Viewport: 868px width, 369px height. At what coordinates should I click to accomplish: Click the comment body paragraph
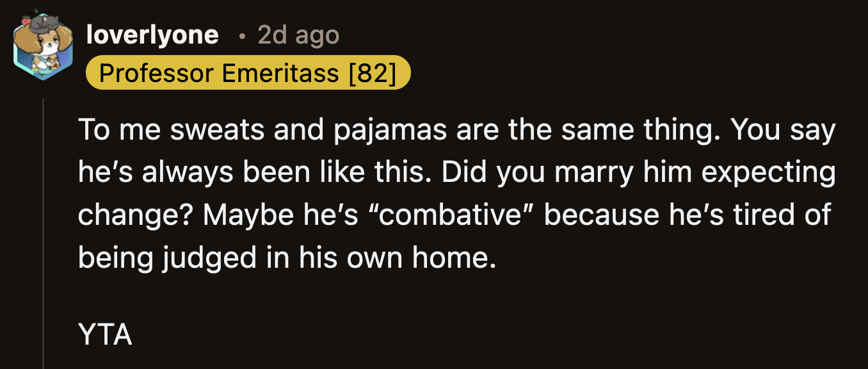448,192
